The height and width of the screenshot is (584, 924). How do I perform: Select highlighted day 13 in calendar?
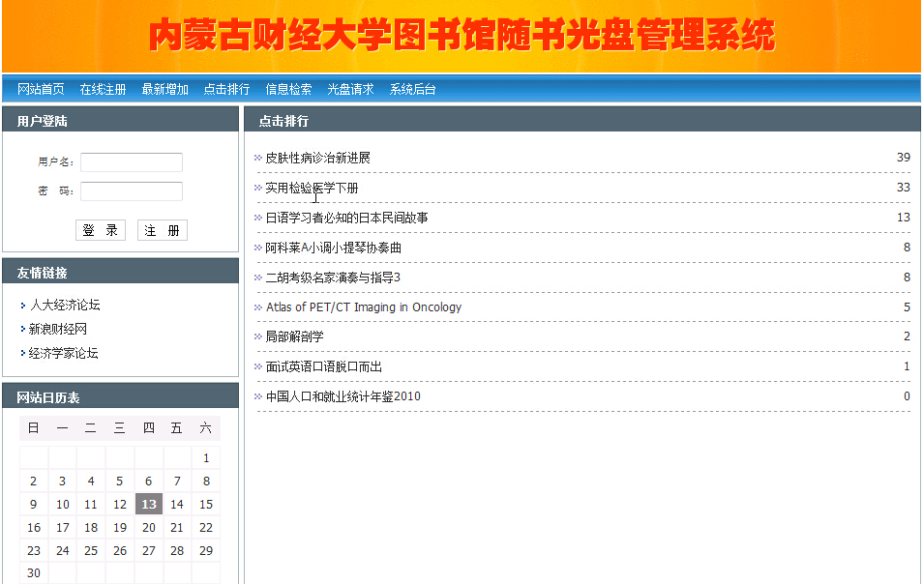tap(149, 505)
